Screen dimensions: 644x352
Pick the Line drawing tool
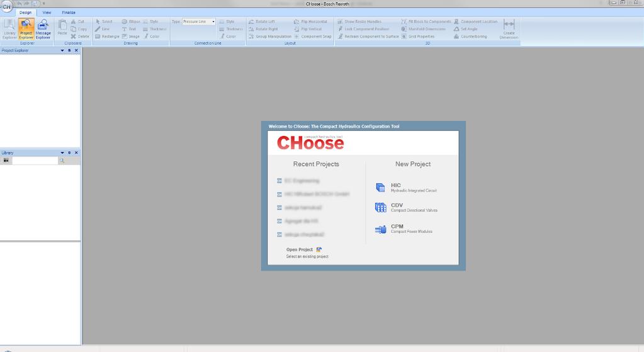(x=102, y=29)
